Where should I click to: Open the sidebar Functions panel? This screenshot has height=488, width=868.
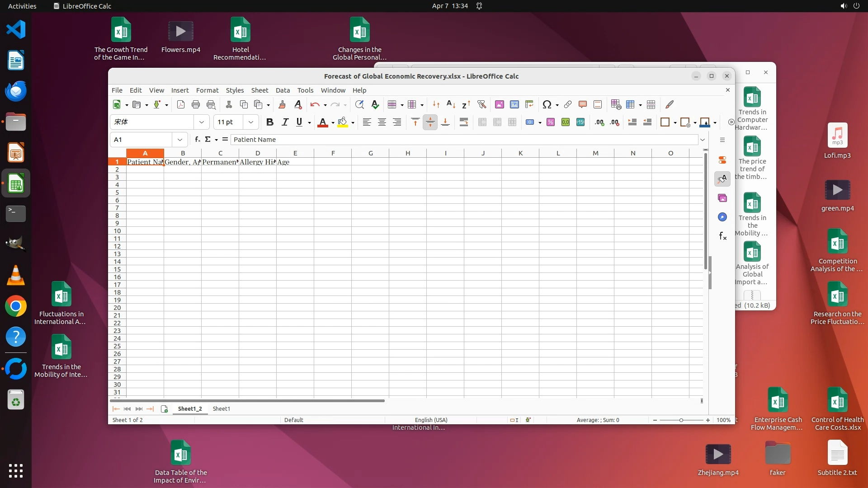click(x=722, y=236)
